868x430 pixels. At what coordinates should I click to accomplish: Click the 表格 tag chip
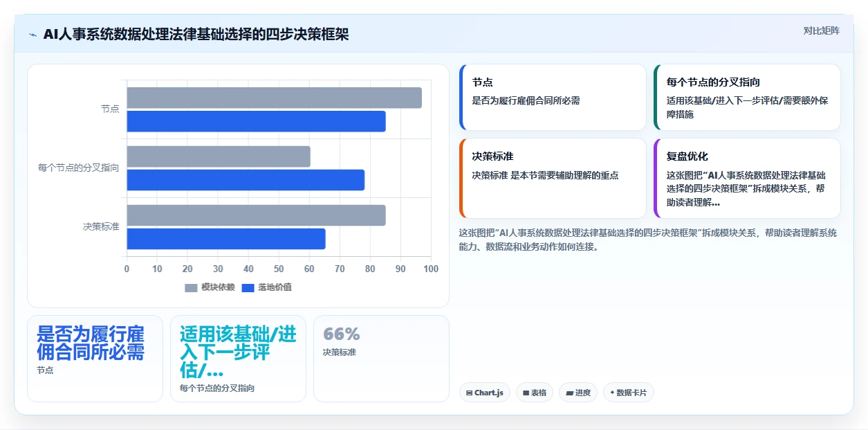pos(535,393)
